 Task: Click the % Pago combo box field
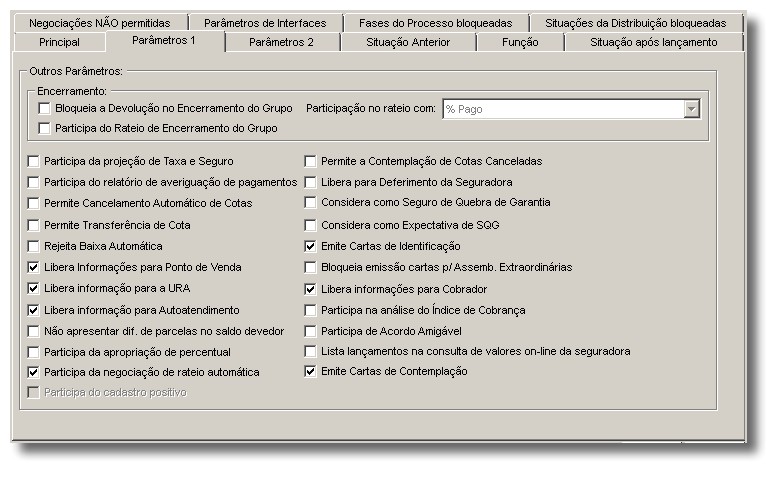571,109
